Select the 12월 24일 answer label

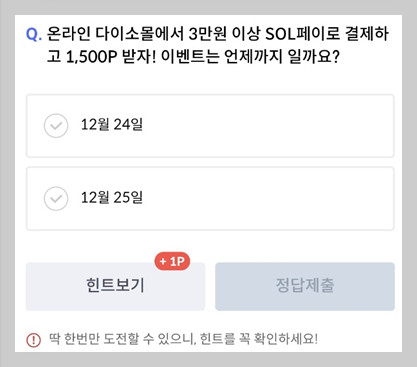point(112,125)
